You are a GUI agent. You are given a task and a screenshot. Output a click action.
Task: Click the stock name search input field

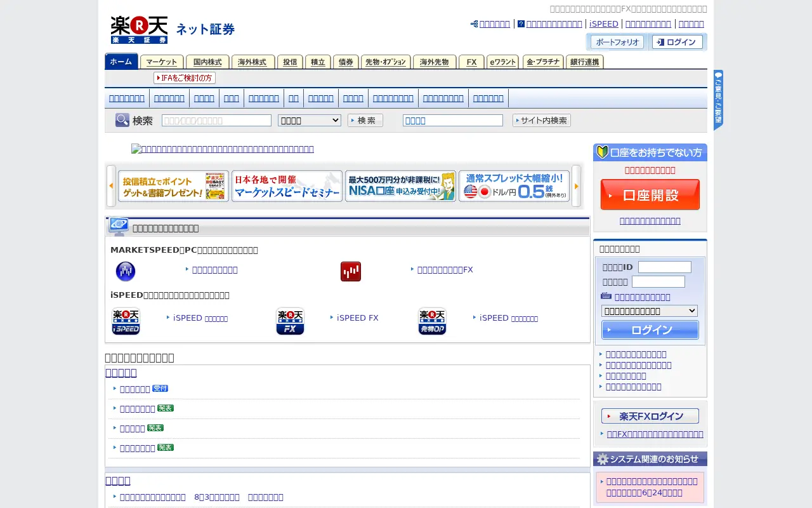pyautogui.click(x=216, y=120)
